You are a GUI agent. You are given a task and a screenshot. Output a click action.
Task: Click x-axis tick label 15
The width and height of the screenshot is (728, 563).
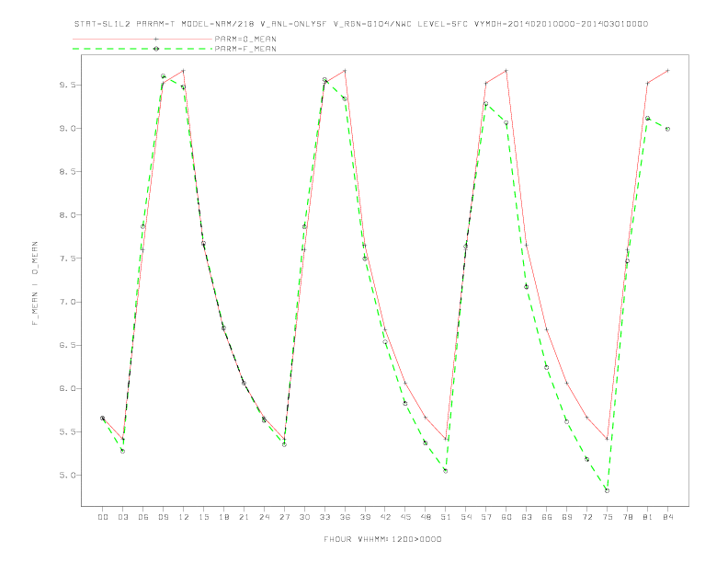pyautogui.click(x=203, y=517)
